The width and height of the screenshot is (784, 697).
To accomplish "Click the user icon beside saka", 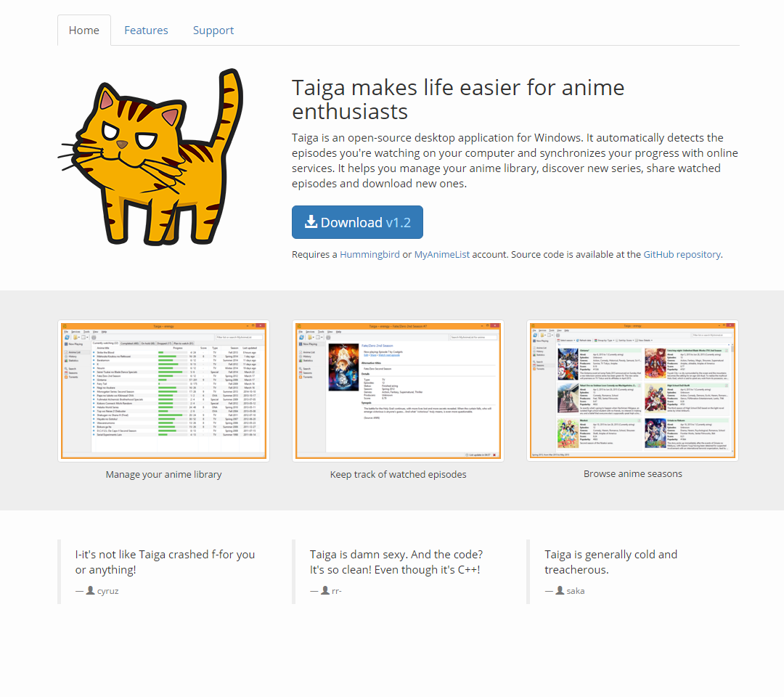I will tap(560, 590).
